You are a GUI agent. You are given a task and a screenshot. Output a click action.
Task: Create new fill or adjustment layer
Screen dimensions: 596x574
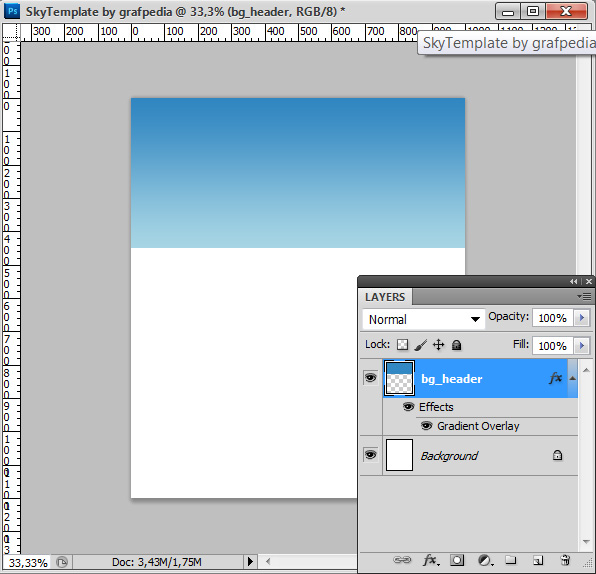tap(485, 560)
